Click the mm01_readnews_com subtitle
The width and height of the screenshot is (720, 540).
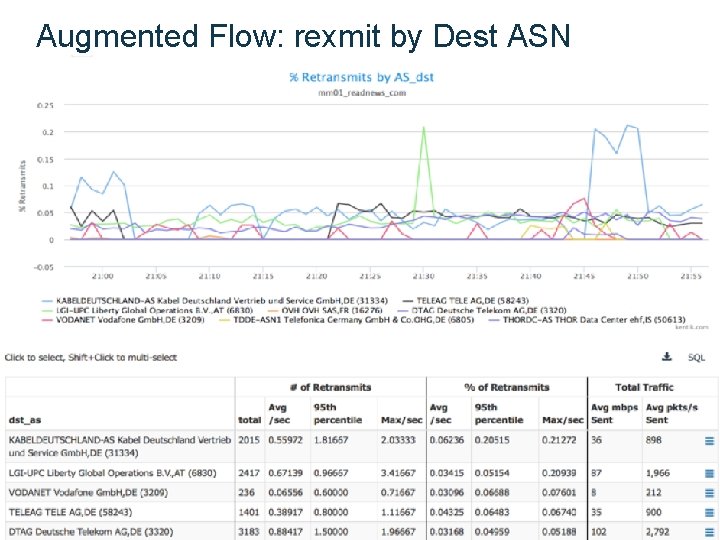click(x=362, y=93)
